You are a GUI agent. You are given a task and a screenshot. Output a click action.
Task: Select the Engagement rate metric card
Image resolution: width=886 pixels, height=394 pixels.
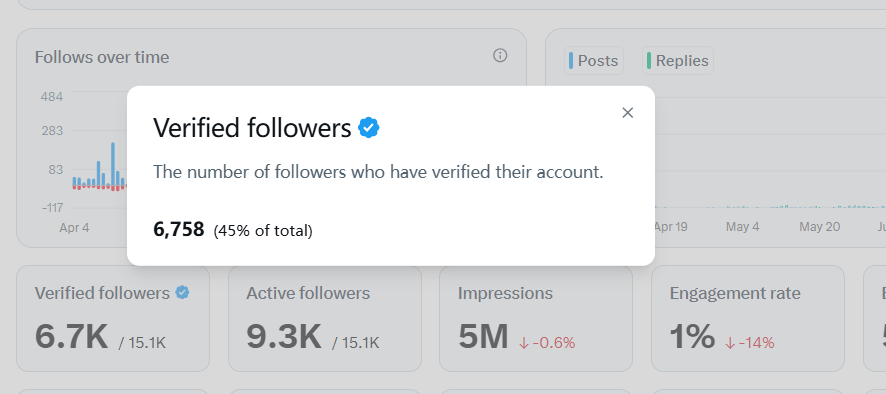tap(748, 318)
